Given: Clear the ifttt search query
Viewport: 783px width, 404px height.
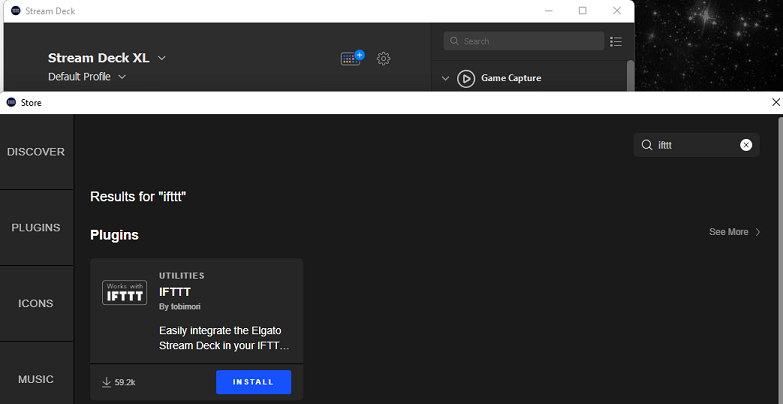Looking at the screenshot, I should pyautogui.click(x=746, y=145).
